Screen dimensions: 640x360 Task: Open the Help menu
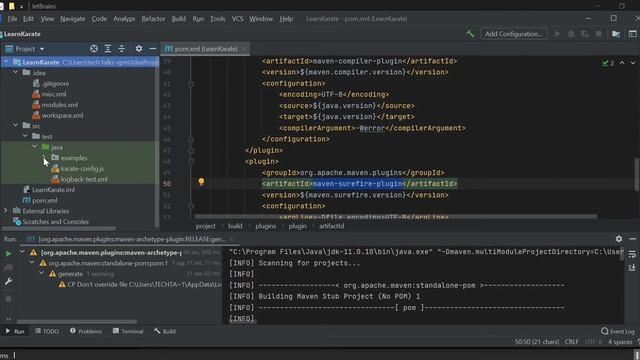pyautogui.click(x=286, y=19)
